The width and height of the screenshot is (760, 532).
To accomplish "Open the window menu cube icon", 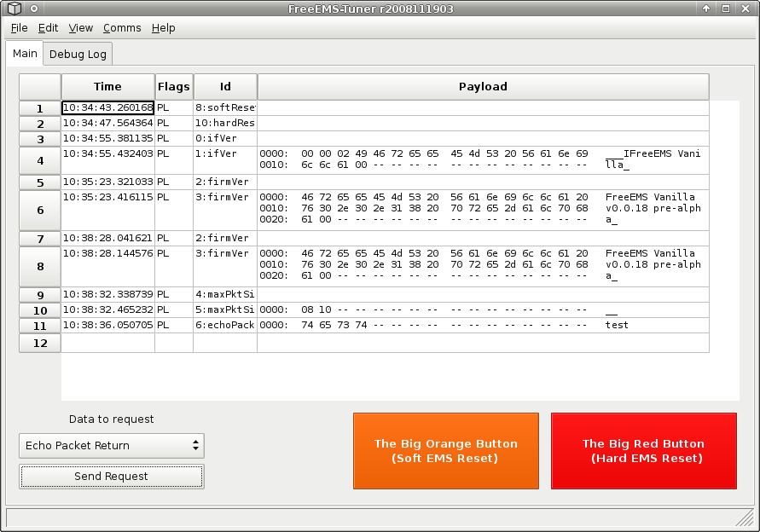I will pos(15,9).
